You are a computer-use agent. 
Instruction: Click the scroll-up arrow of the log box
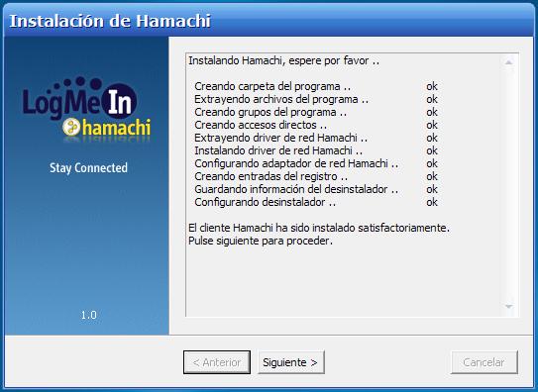click(508, 62)
